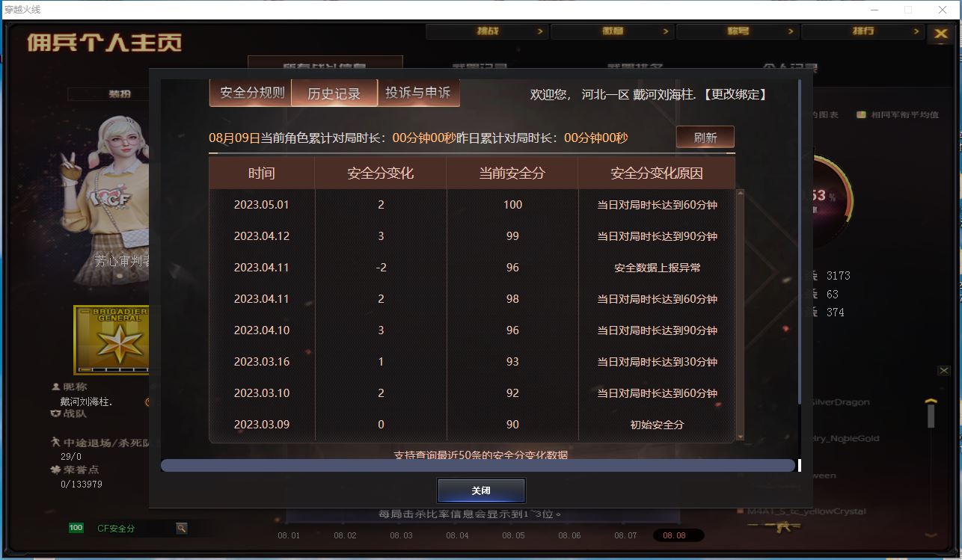Viewport: 962px width, 560px height.
Task: Open the 徽章 menu in the top bar
Action: pos(612,31)
